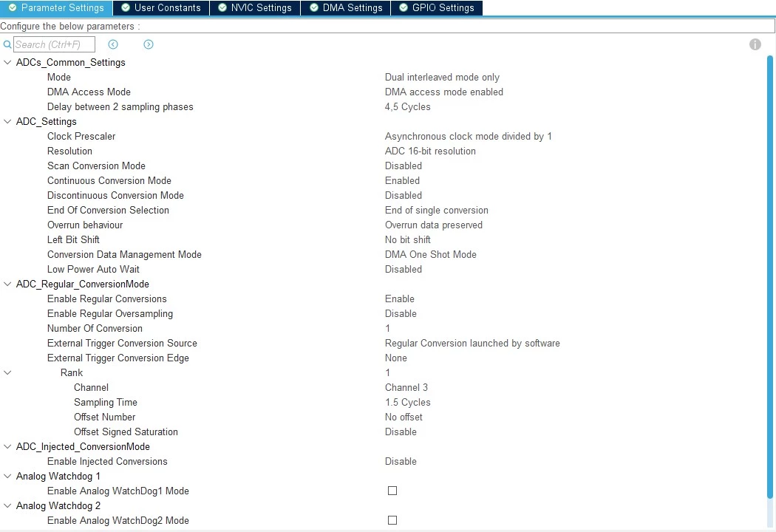Focus the Search (Ctrl+F) field
Image resolution: width=776 pixels, height=532 pixels.
54,44
